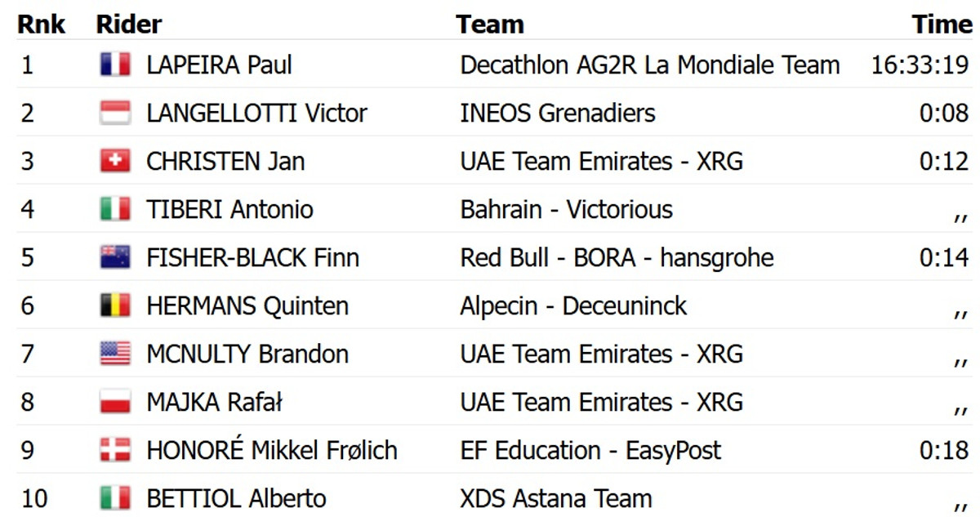
Task: Select rider FISHER-BLACK Finn
Action: pos(252,257)
